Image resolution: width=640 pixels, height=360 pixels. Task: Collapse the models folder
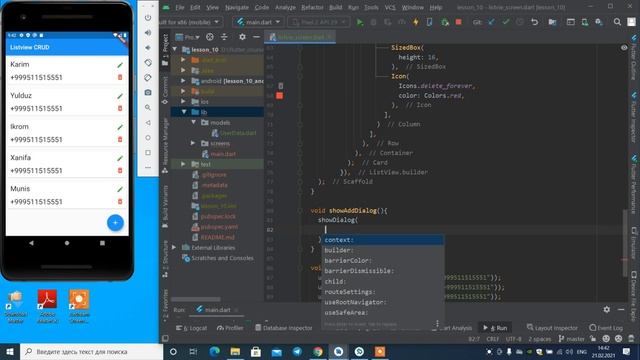coord(193,122)
